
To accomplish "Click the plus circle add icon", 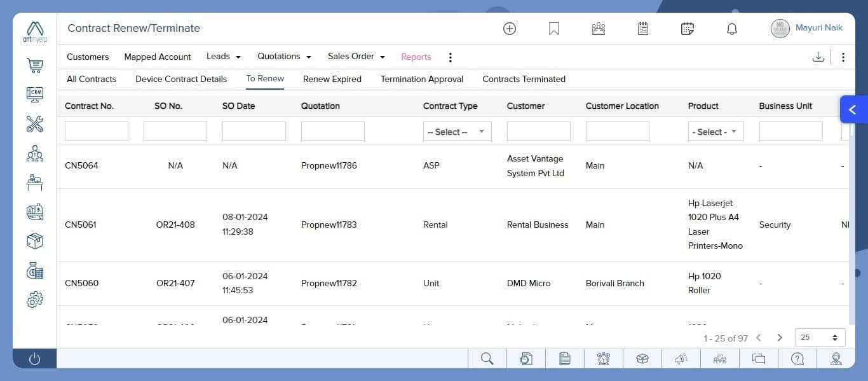I will [510, 29].
